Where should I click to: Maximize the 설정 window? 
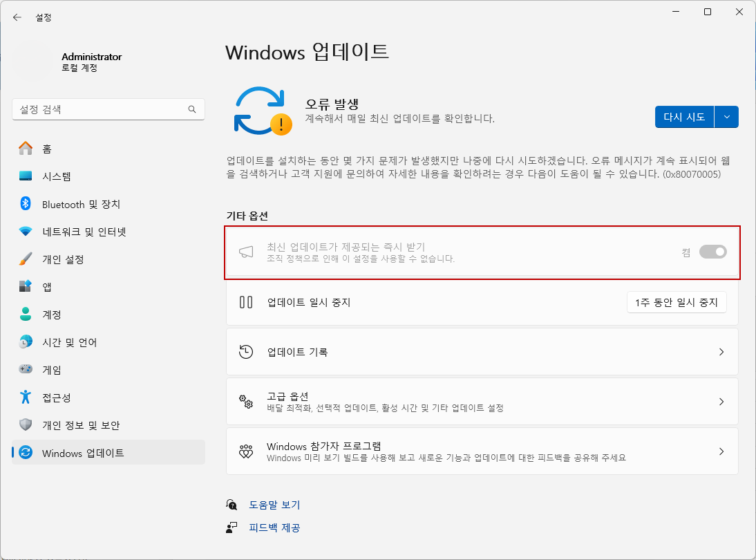tap(708, 12)
